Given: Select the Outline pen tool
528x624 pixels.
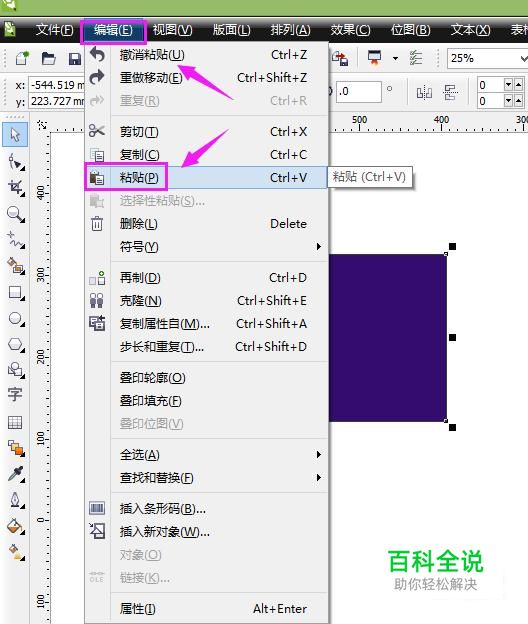Looking at the screenshot, I should [16, 500].
